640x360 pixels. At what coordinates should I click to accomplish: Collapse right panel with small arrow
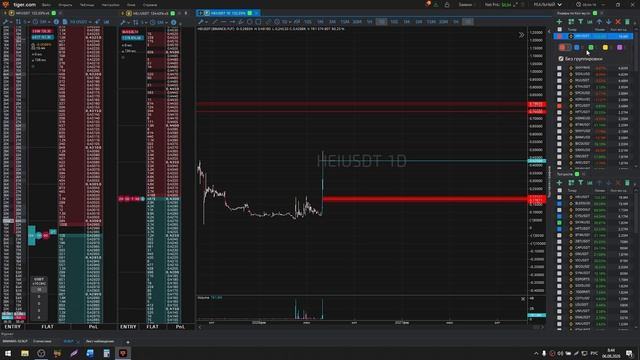click(x=549, y=31)
